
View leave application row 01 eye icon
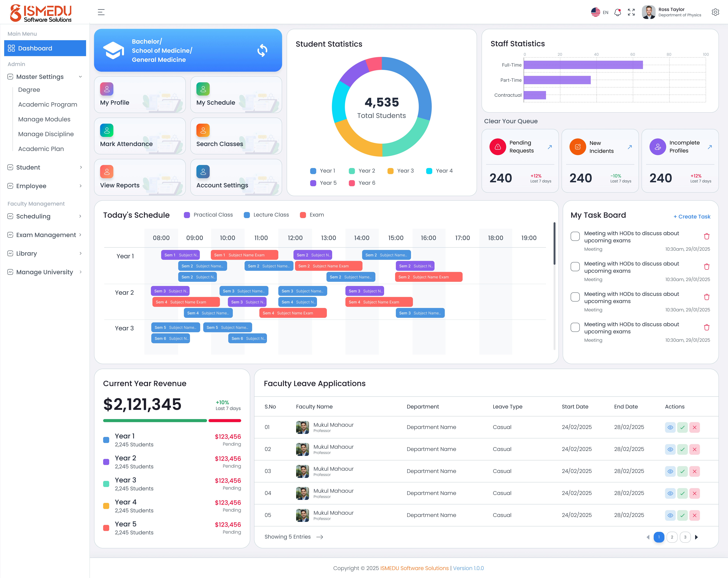[x=670, y=427]
